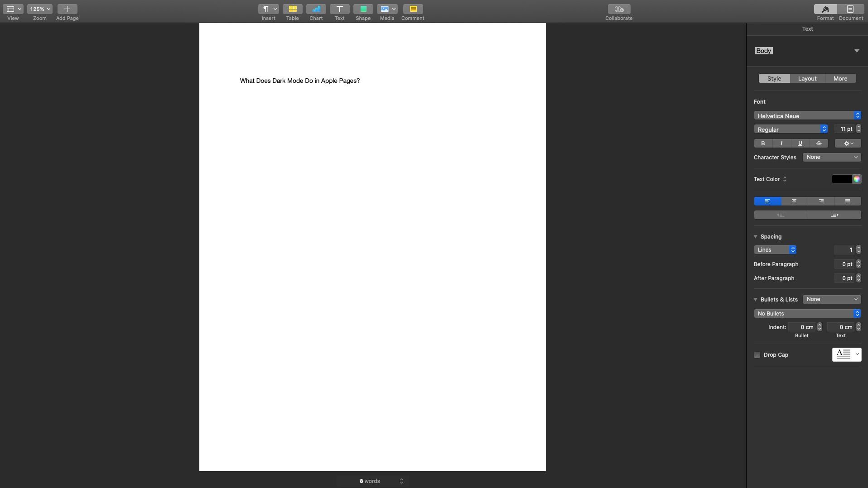Viewport: 868px width, 488px height.
Task: Show the Format inspector
Action: click(825, 9)
